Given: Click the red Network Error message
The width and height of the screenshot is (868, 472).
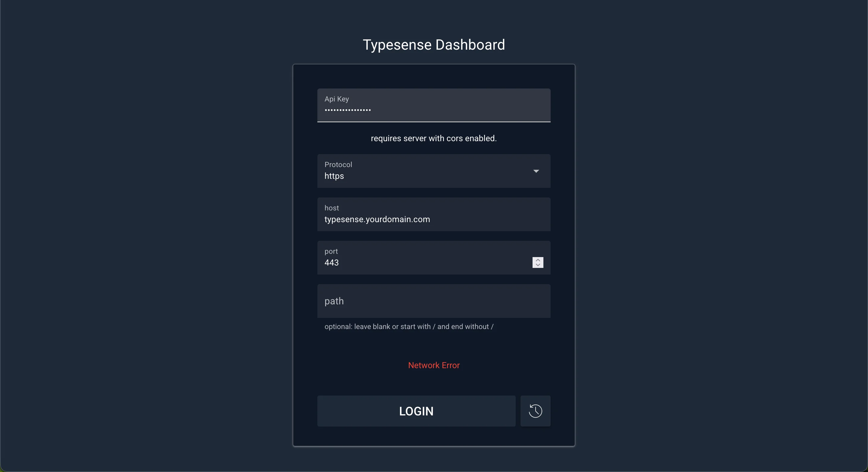Looking at the screenshot, I should click(434, 365).
